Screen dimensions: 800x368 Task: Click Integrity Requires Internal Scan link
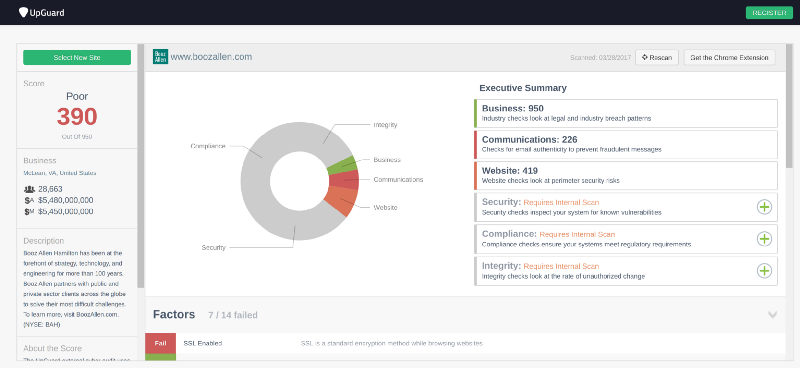tap(561, 266)
